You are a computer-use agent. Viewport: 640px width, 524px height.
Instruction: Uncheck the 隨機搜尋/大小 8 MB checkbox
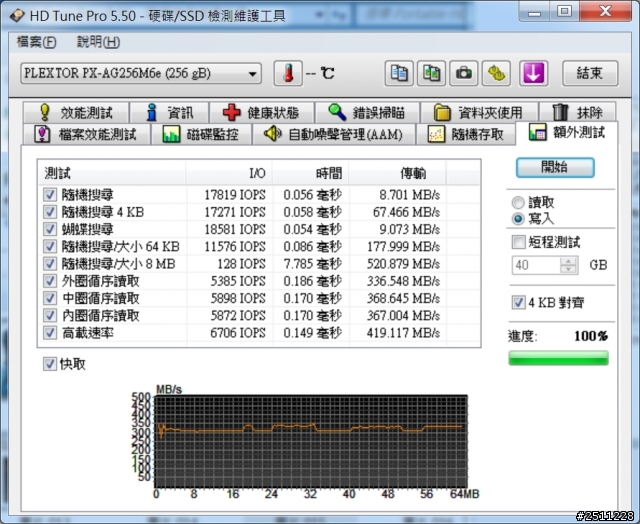click(x=50, y=264)
